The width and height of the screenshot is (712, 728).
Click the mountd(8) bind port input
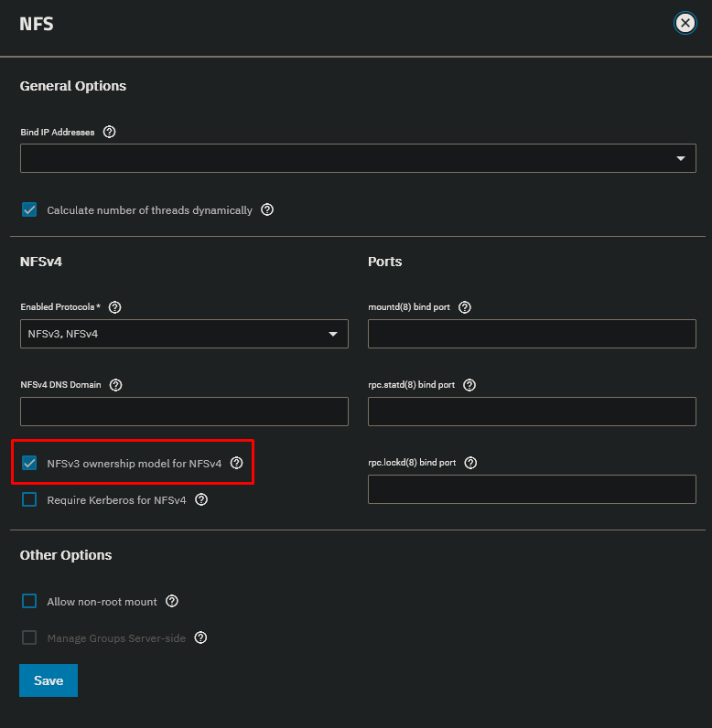click(x=532, y=334)
